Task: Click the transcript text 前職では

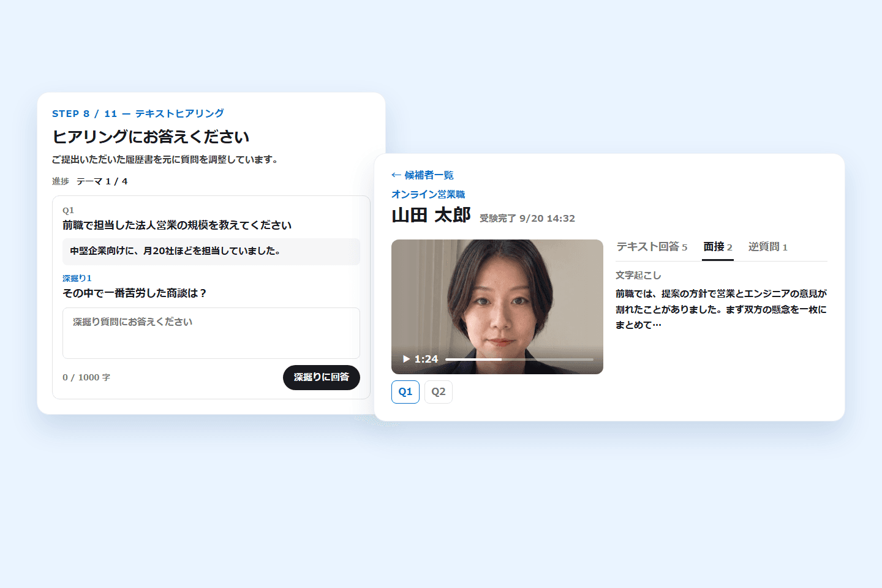Action: [722, 309]
